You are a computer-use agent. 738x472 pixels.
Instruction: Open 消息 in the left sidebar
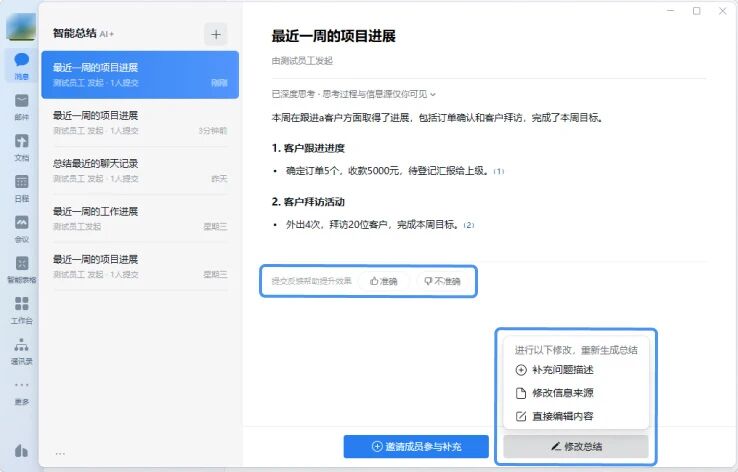(21, 66)
